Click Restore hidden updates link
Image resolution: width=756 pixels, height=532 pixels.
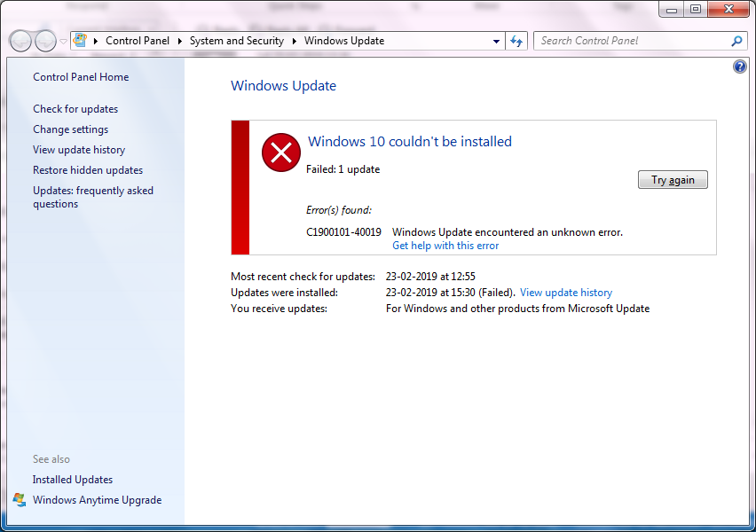(x=88, y=170)
